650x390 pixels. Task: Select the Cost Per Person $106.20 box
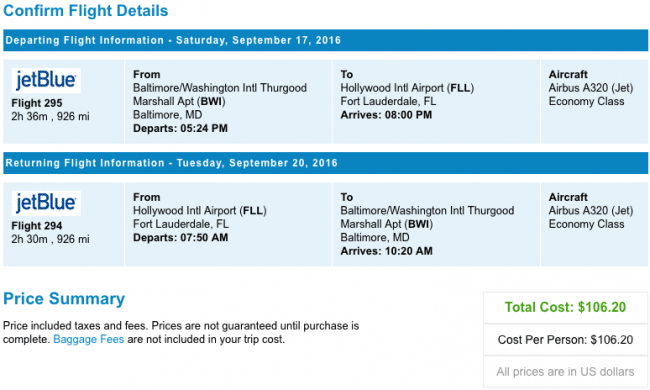[565, 339]
